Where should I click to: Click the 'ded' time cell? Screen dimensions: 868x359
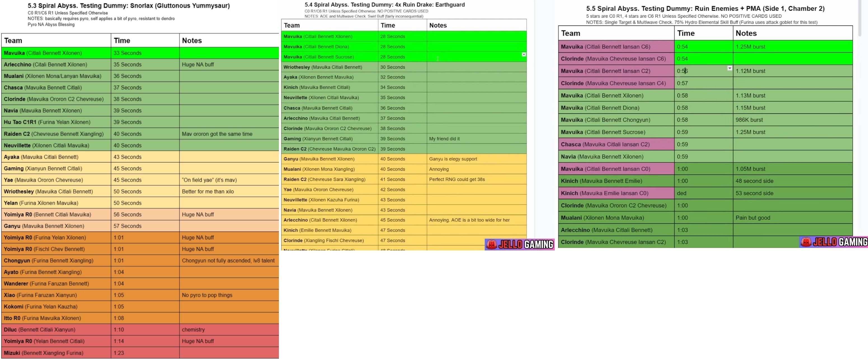coord(704,193)
